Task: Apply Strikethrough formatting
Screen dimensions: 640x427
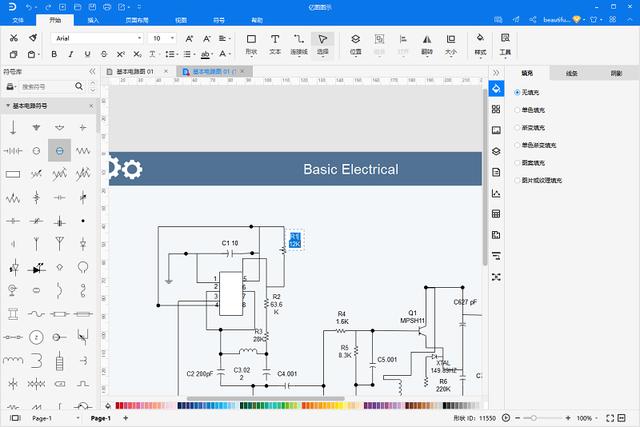Action: [x=104, y=54]
